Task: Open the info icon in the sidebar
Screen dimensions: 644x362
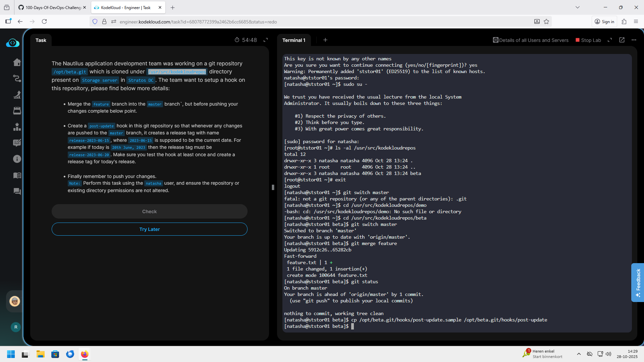Action: tap(17, 159)
